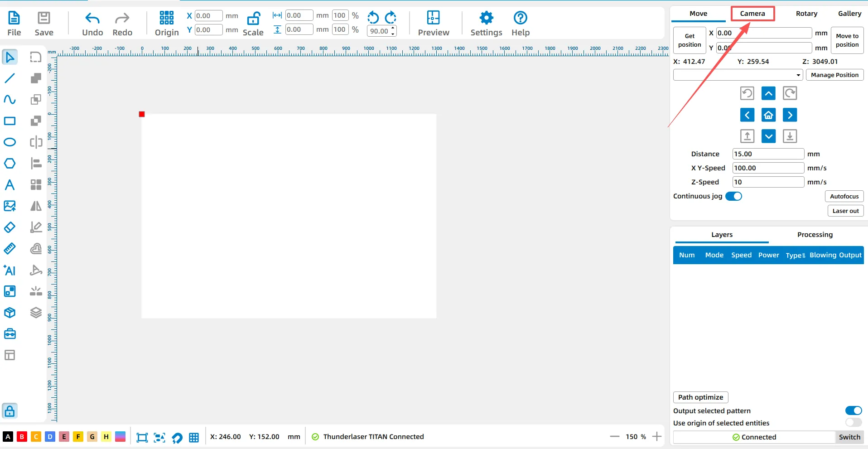Select the Polygon drawing tool
Viewport: 868px width, 449px height.
10,164
